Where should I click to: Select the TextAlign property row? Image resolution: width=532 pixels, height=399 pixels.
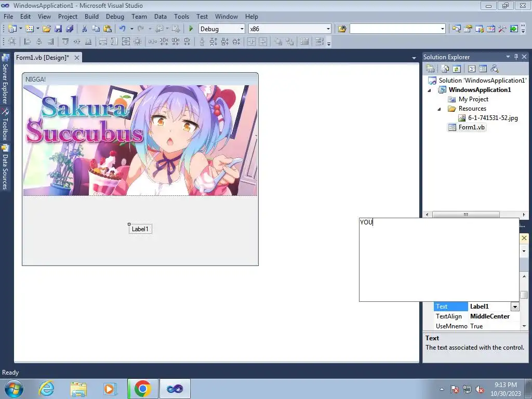click(477, 316)
